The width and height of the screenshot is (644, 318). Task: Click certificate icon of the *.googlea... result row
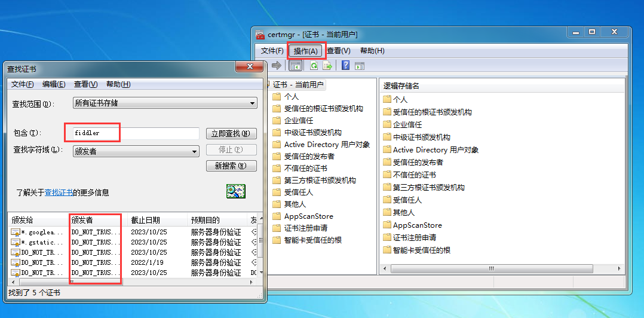(x=15, y=232)
